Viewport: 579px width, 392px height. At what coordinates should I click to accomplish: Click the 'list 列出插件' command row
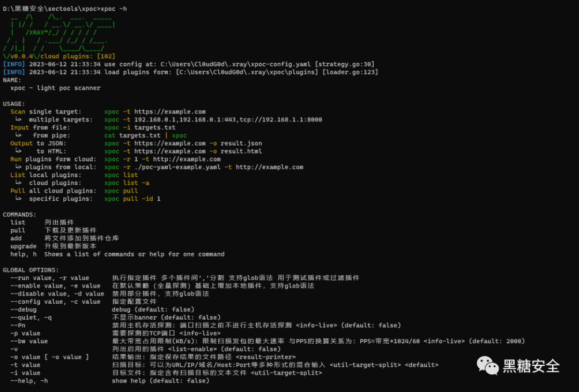42,222
